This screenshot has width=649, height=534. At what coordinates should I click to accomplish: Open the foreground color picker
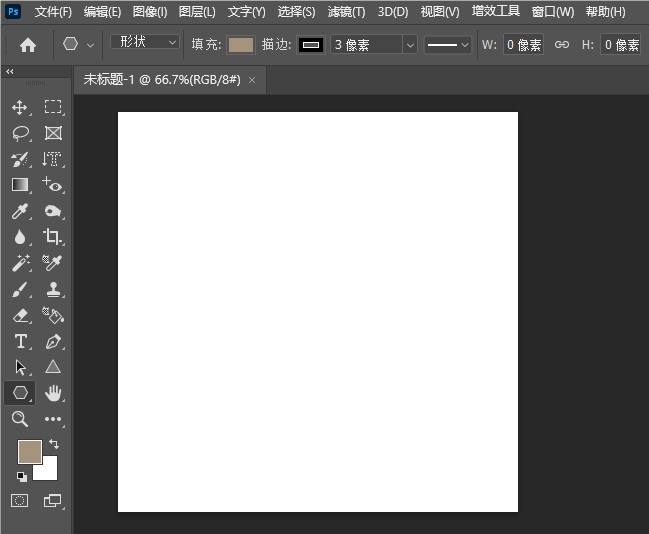(30, 452)
